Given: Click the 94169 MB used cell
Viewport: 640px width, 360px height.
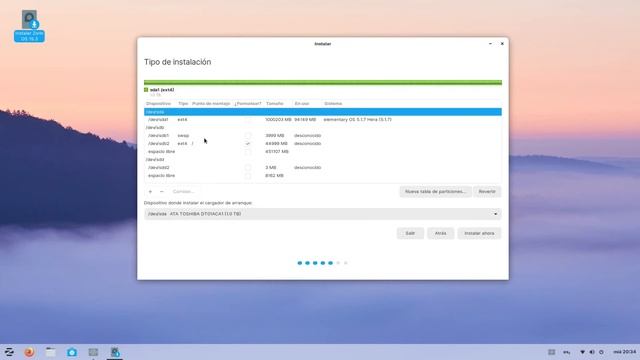Looking at the screenshot, I should tap(305, 120).
